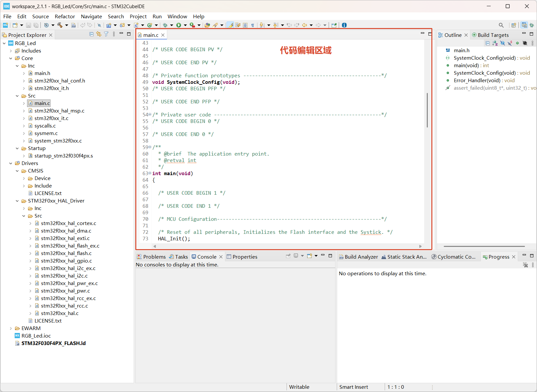Open the Project menu

click(138, 16)
